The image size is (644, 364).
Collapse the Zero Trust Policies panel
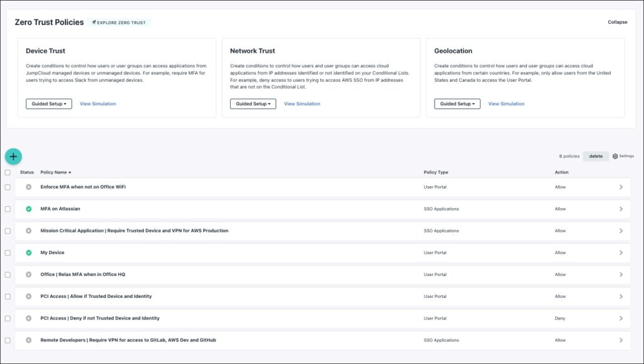[x=617, y=22]
